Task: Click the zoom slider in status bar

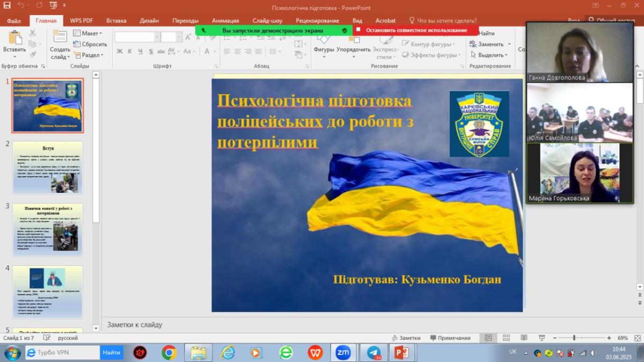Action: click(574, 338)
